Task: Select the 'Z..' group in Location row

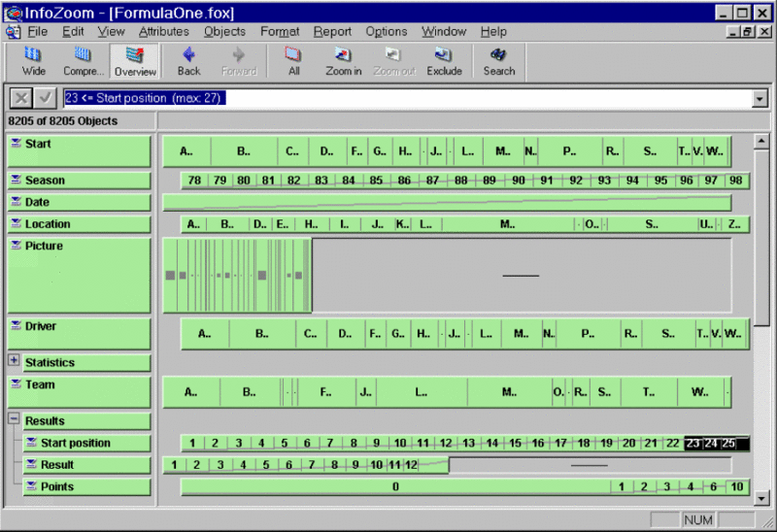Action: (x=735, y=224)
